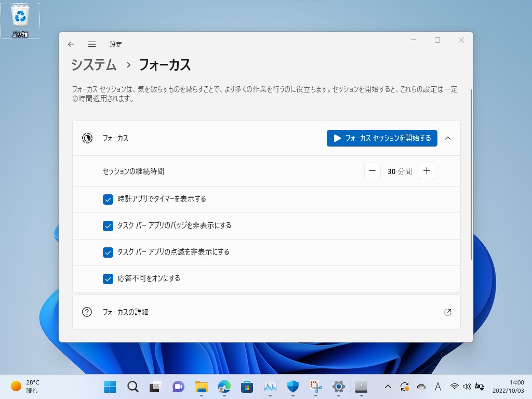This screenshot has height=399, width=532.
Task: Open the Start menu
Action: coord(110,387)
